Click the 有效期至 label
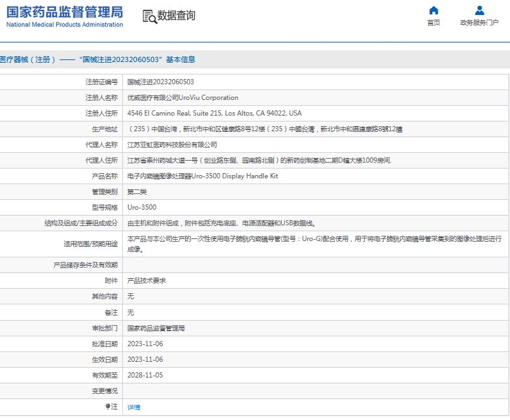Viewport: 510px width, 420px height. (x=105, y=375)
